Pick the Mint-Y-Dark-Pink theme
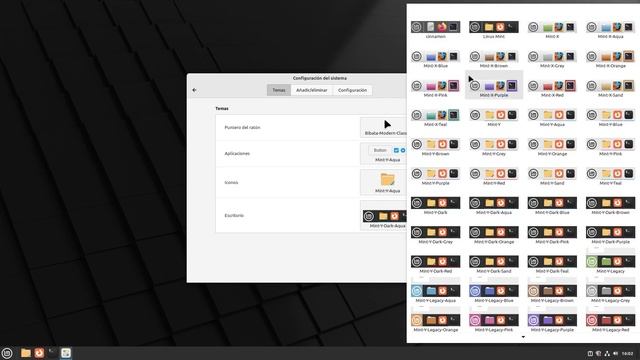The width and height of the screenshot is (640, 360). 552,235
